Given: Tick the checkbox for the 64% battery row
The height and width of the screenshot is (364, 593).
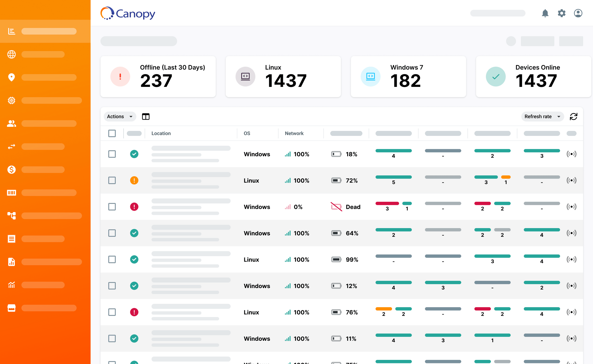Looking at the screenshot, I should tap(112, 233).
